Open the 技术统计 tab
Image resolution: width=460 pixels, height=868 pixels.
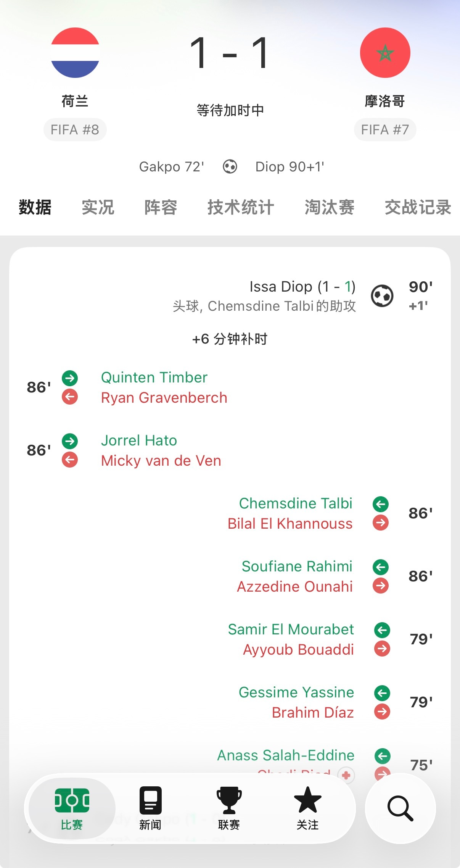241,207
